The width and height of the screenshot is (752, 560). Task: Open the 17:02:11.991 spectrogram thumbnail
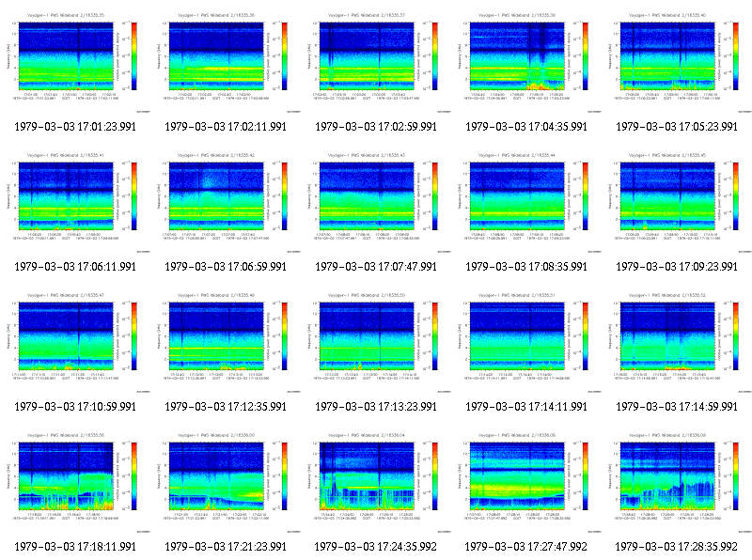click(x=226, y=63)
